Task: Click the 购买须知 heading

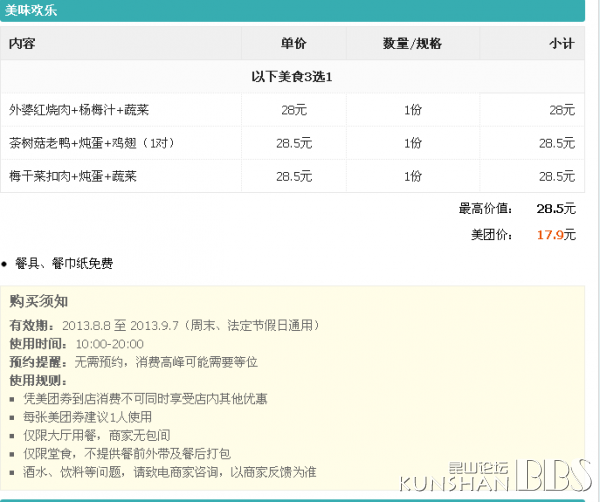Action: coord(39,302)
